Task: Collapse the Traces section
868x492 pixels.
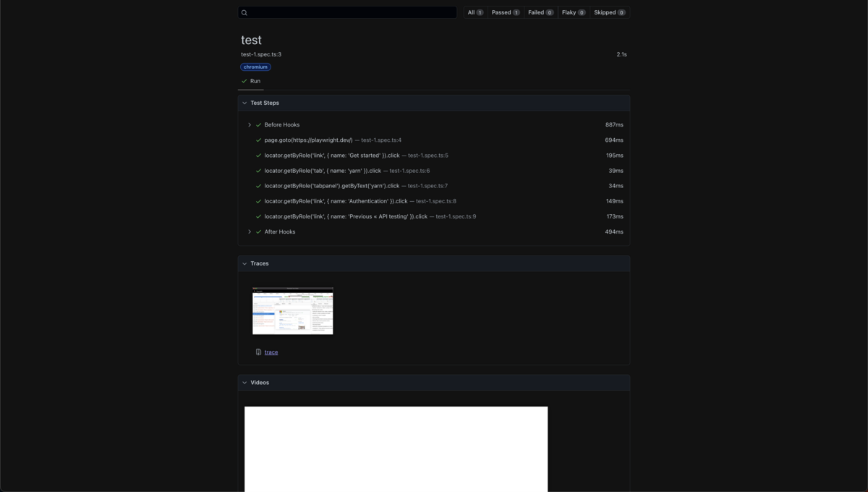Action: pos(434,263)
